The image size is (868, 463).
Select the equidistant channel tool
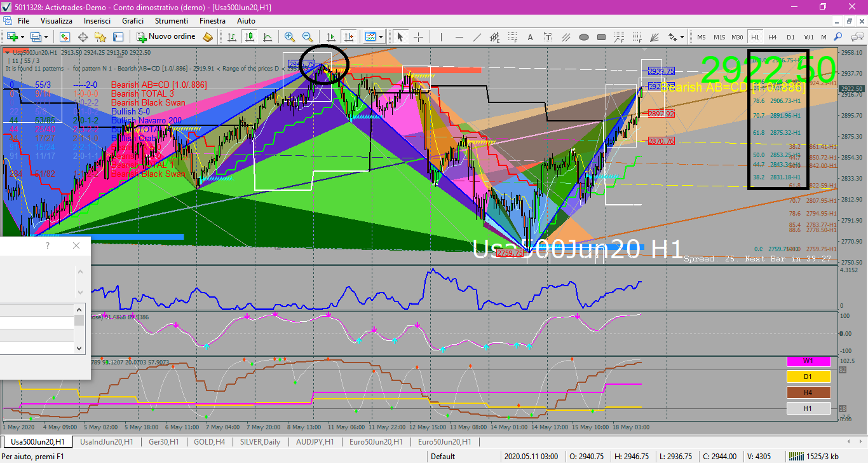tap(494, 37)
